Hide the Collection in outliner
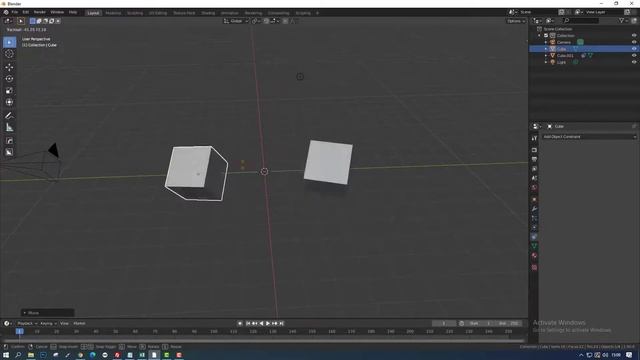The height and width of the screenshot is (360, 640). click(x=634, y=36)
